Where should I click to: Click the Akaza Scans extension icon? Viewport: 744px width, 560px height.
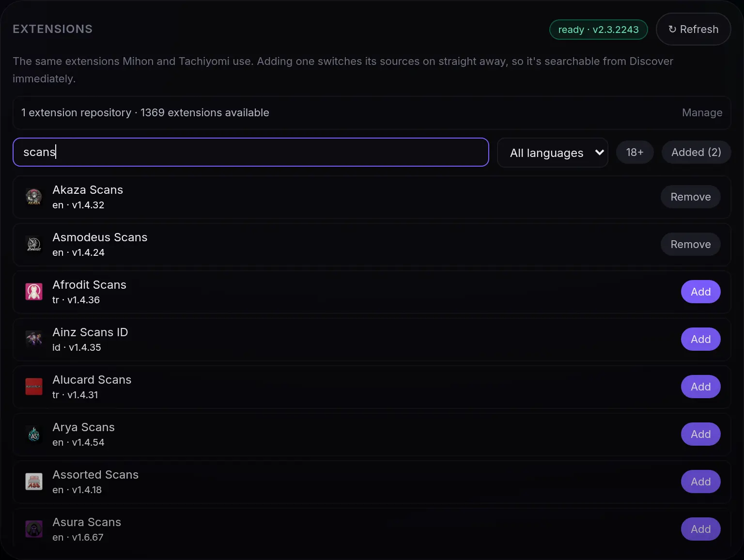click(34, 197)
